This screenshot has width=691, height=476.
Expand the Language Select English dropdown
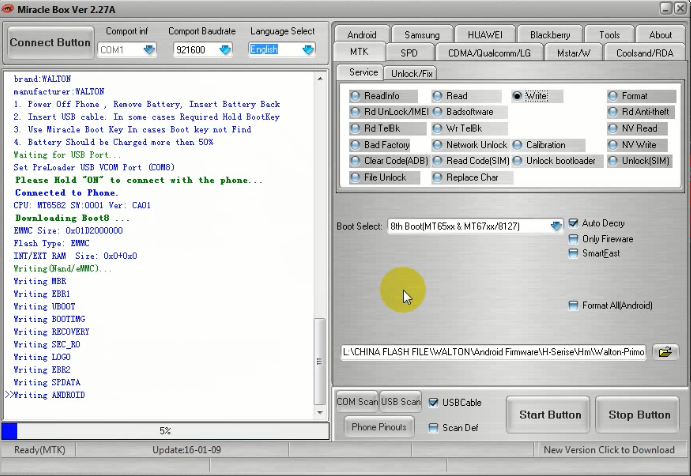coord(308,49)
